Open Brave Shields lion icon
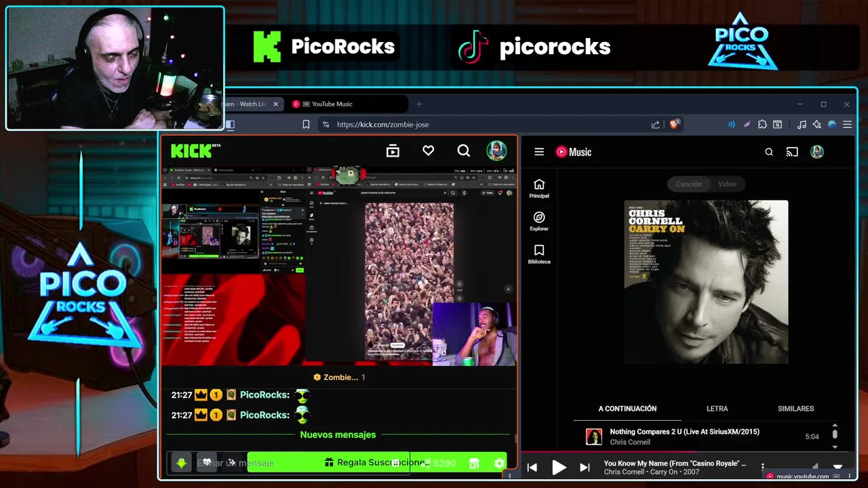 [674, 124]
